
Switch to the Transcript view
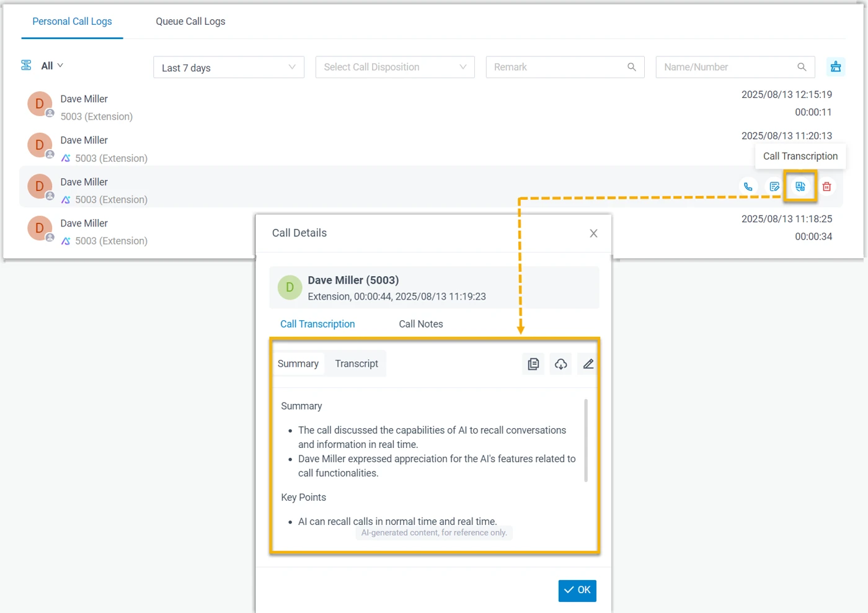[356, 364]
